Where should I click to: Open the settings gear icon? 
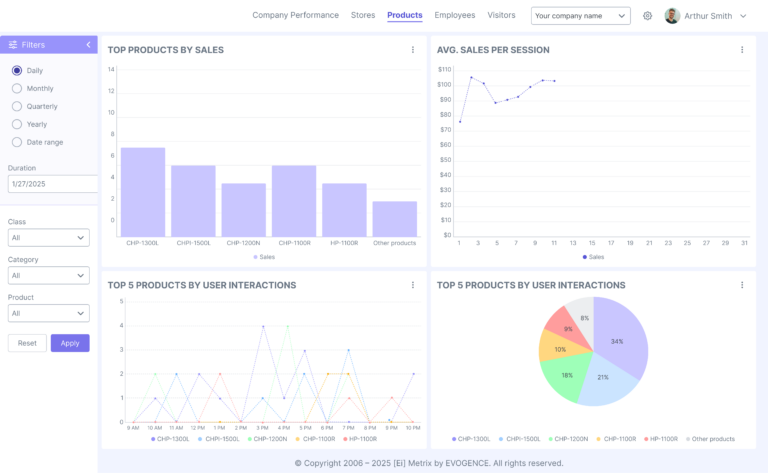(647, 16)
